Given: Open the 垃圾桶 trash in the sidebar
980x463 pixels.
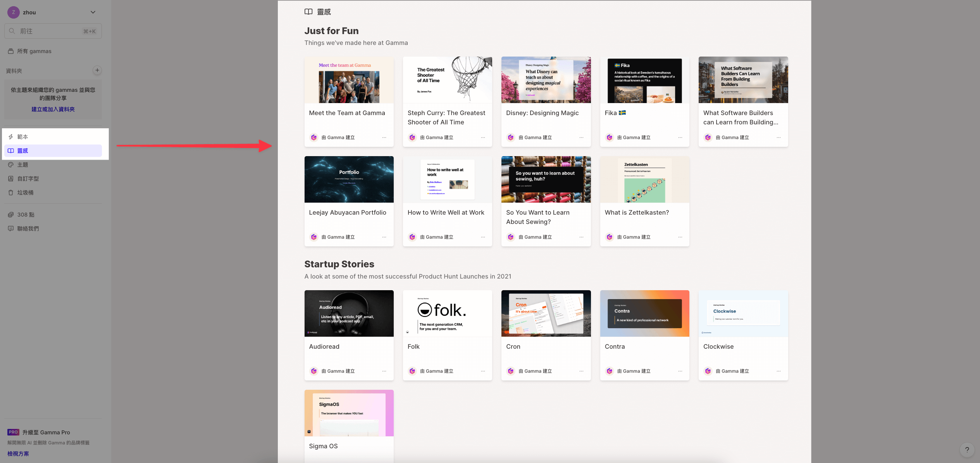Looking at the screenshot, I should point(25,193).
